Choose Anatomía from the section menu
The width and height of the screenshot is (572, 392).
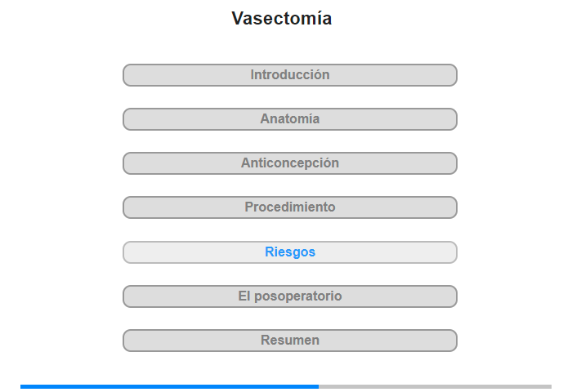290,119
